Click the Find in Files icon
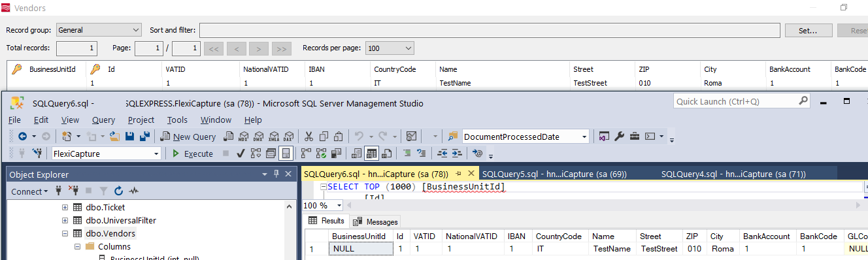 point(452,137)
